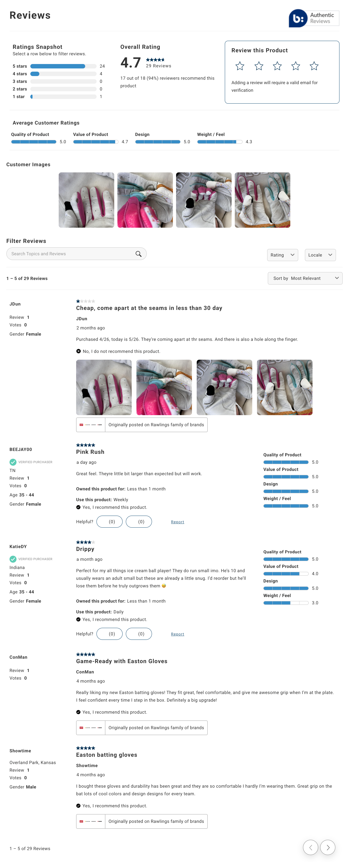Image resolution: width=349 pixels, height=868 pixels.
Task: Select the third star in Review this Product
Action: pos(277,66)
